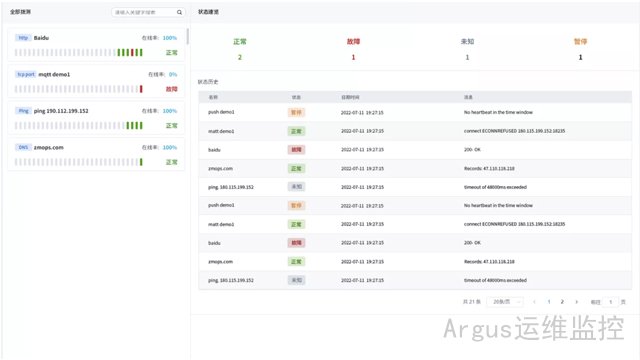Click the DNS type tag on zmops.com

pos(23,147)
